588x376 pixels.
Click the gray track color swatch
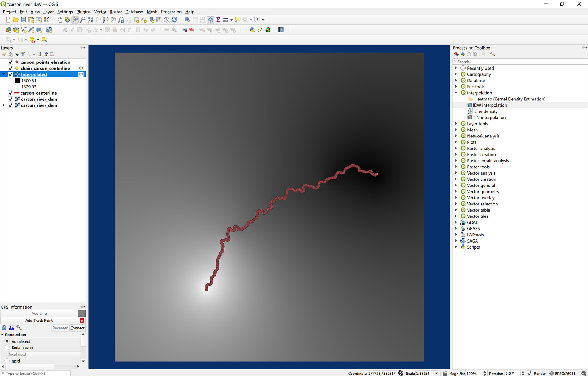[x=82, y=313]
